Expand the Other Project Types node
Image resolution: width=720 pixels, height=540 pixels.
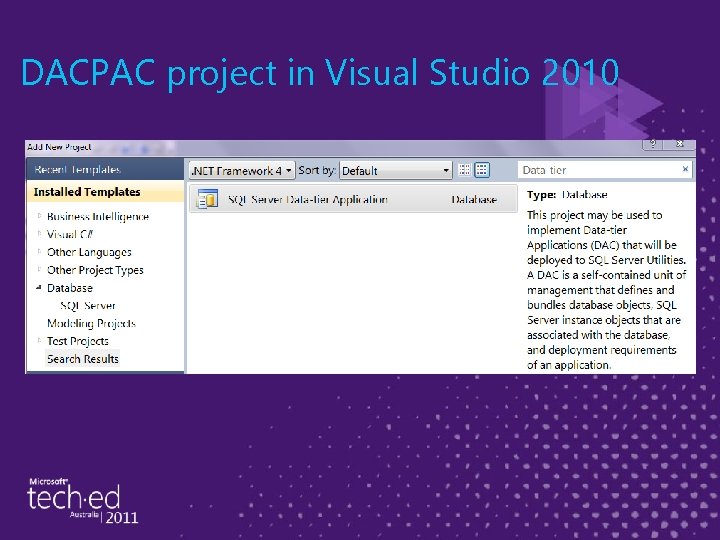[39, 269]
